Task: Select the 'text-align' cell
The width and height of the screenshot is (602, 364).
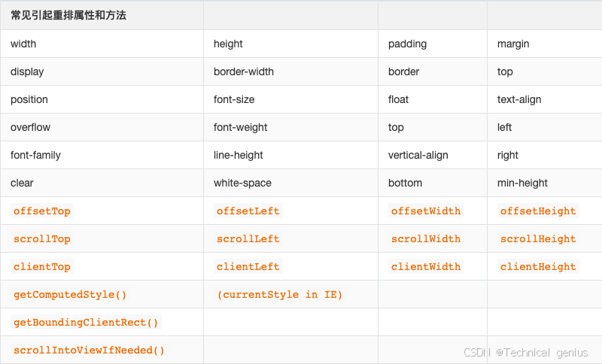Action: 519,99
